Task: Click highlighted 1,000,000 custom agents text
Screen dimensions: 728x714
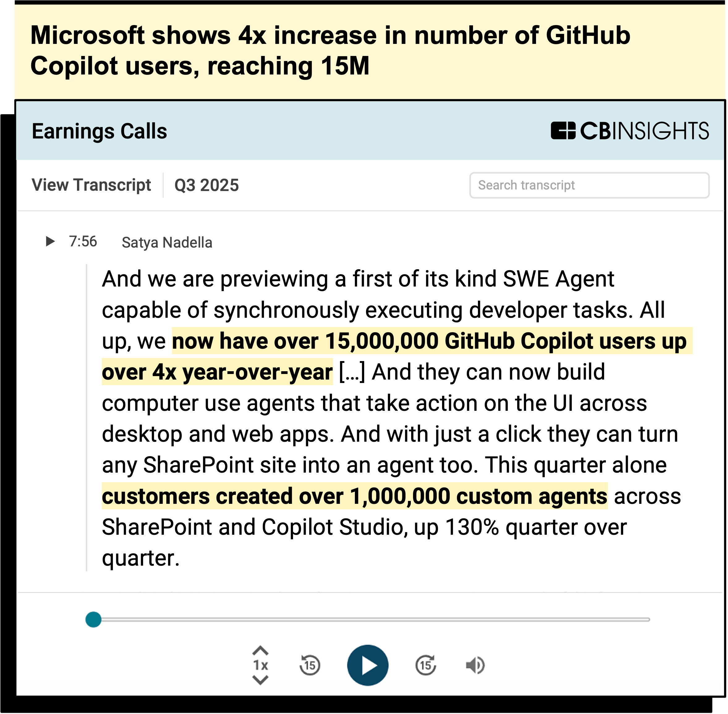Action: coord(355,496)
